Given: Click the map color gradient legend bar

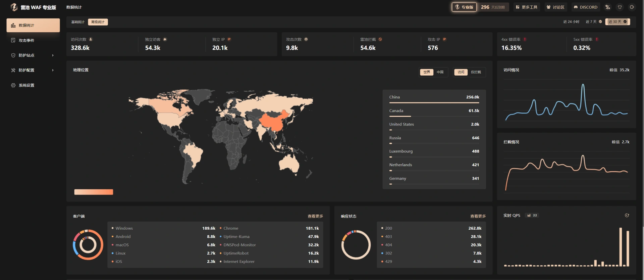Looking at the screenshot, I should (94, 192).
